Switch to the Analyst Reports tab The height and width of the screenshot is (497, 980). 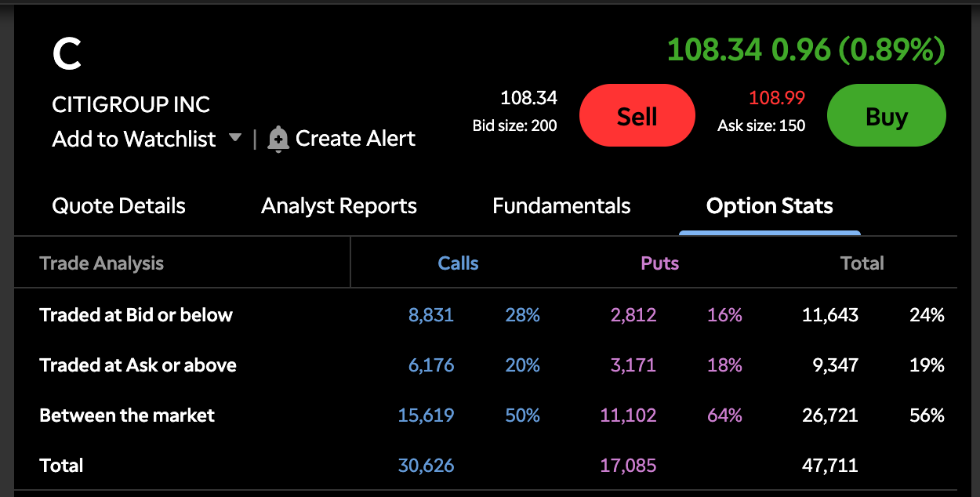[x=339, y=206]
